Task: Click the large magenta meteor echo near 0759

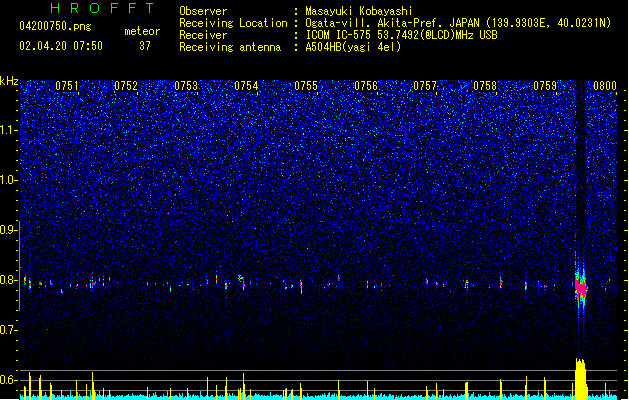Action: click(x=580, y=287)
